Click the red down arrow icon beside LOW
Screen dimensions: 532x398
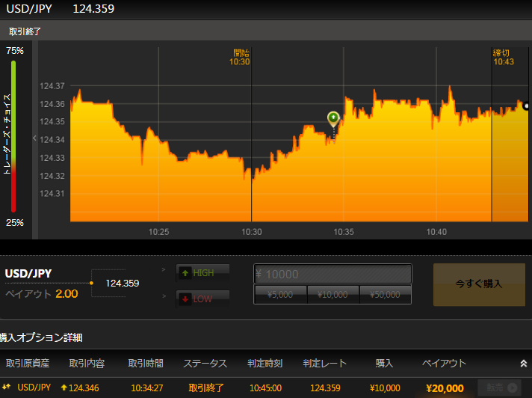185,299
